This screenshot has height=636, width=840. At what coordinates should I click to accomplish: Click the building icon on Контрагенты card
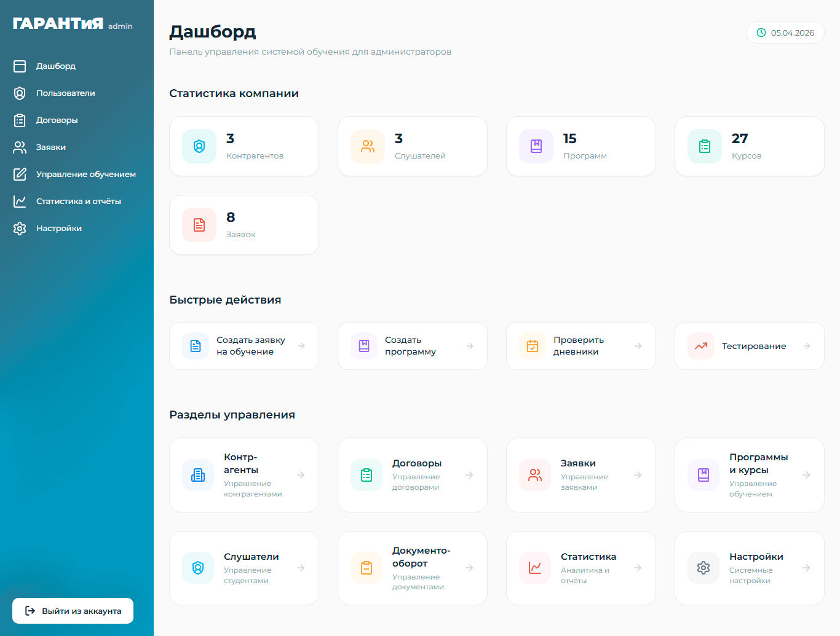pos(198,475)
